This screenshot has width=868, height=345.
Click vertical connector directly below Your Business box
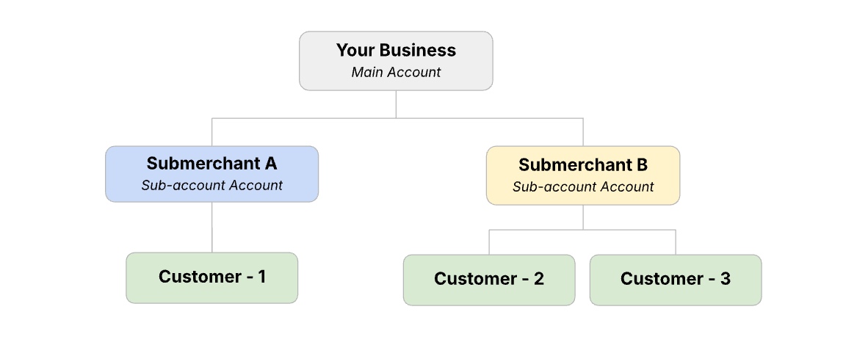[x=396, y=103]
